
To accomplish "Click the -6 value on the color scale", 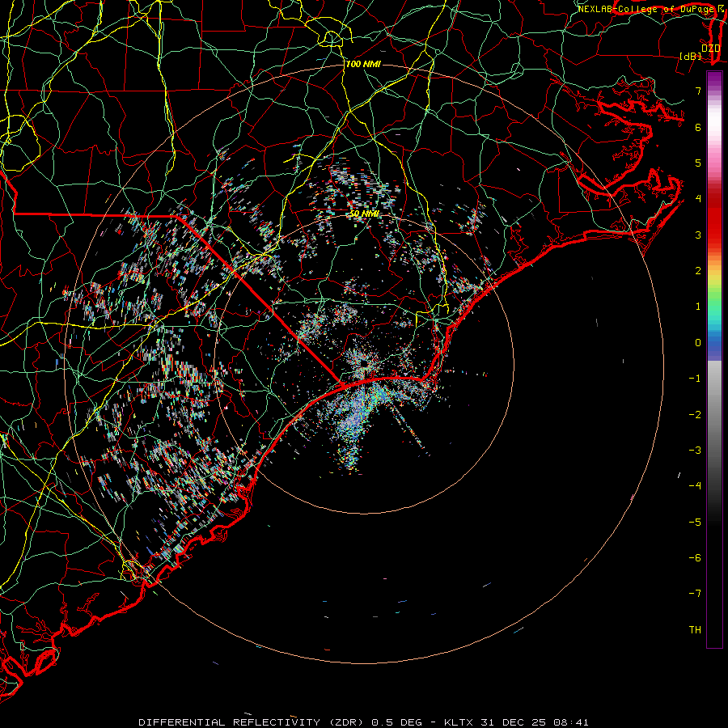I will 695,558.
